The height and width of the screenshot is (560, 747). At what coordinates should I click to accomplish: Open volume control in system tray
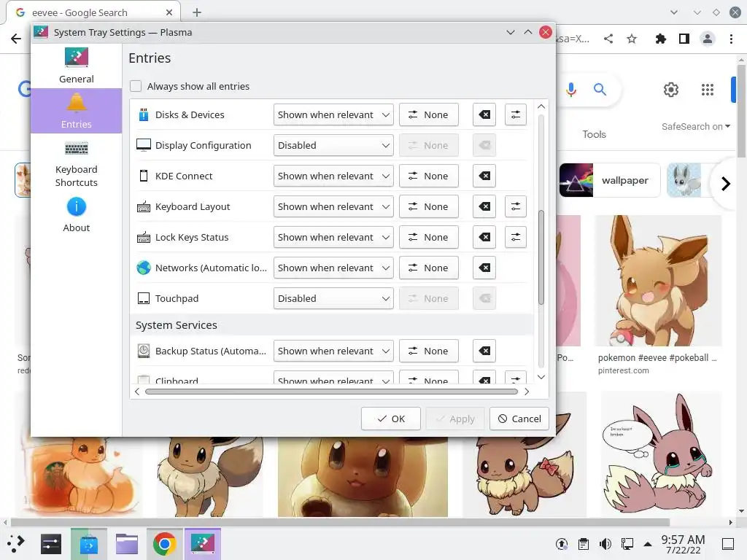click(605, 544)
